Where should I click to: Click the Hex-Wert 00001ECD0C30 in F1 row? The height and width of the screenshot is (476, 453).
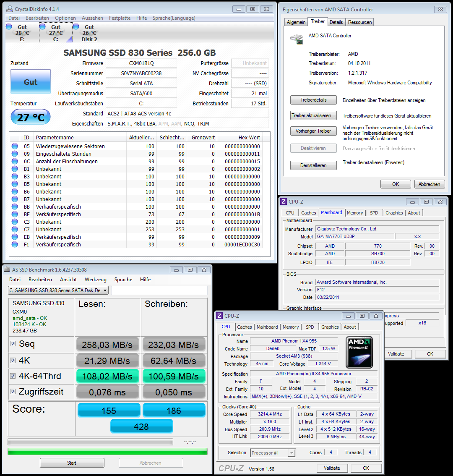click(x=242, y=244)
